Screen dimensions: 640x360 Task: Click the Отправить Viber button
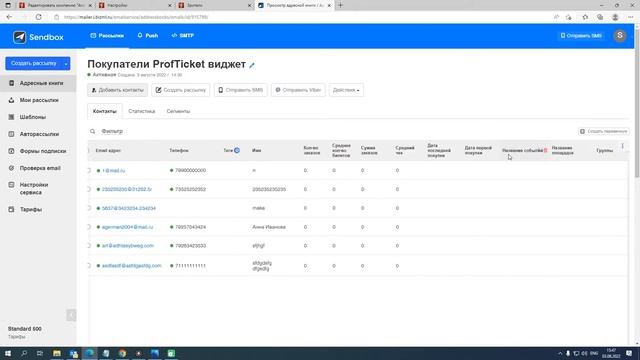298,90
